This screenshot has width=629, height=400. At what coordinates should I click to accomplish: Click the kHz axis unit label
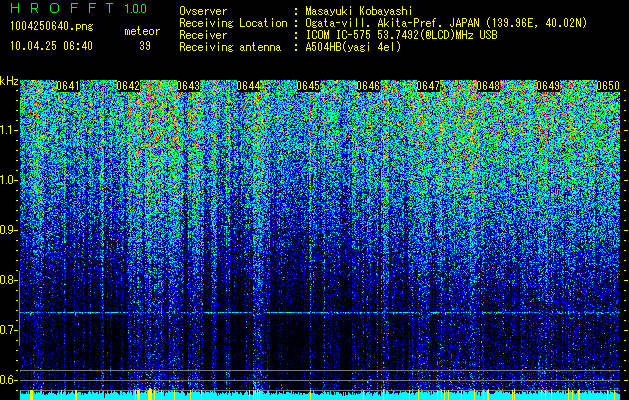tap(9, 81)
